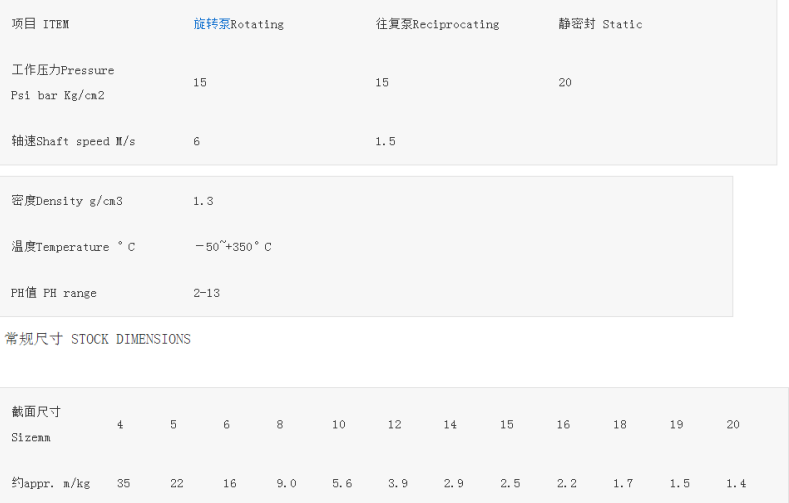Click size value 10 in dimensions table
Screen dimensions: 789x503
(339, 425)
